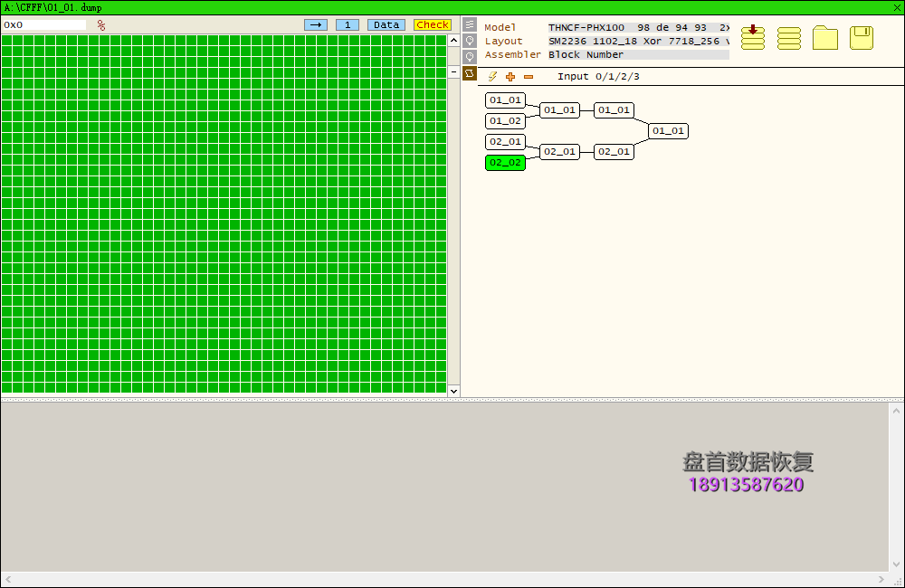Toggle the lamp indicator next to Layout
The height and width of the screenshot is (588, 905).
click(469, 41)
